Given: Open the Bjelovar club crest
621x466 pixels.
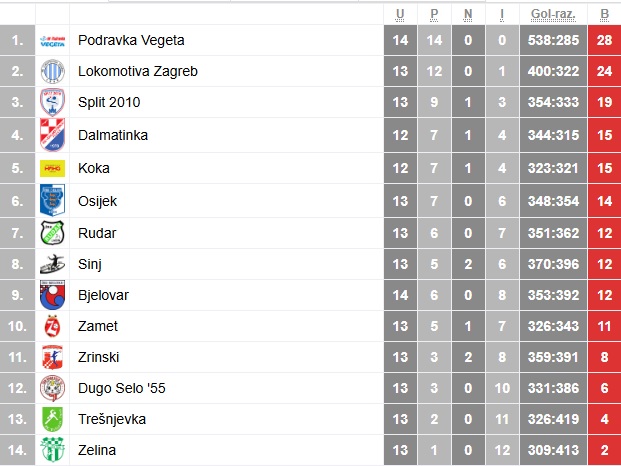Looking at the screenshot, I should coord(52,295).
